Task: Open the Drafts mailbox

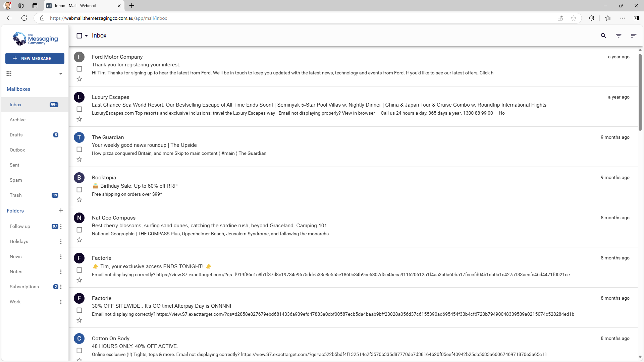Action: point(35,135)
